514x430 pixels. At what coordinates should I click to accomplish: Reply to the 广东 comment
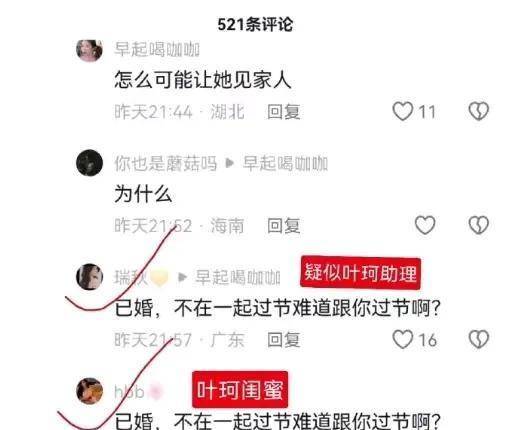pyautogui.click(x=284, y=340)
